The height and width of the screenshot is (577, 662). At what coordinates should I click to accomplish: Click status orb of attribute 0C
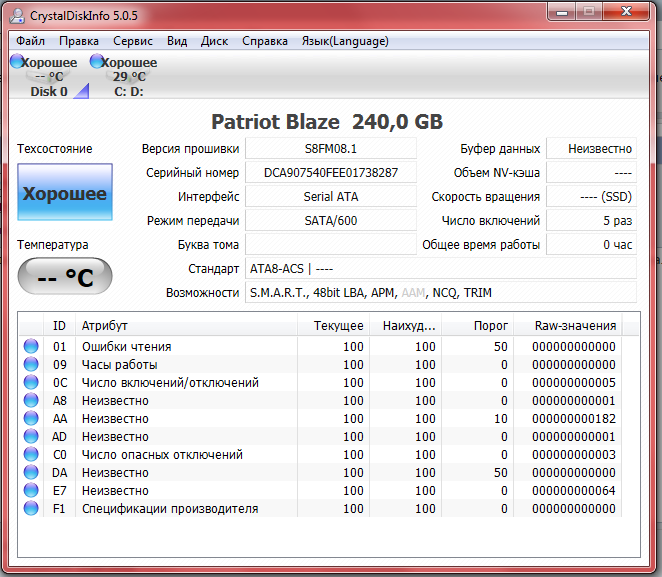click(x=31, y=382)
